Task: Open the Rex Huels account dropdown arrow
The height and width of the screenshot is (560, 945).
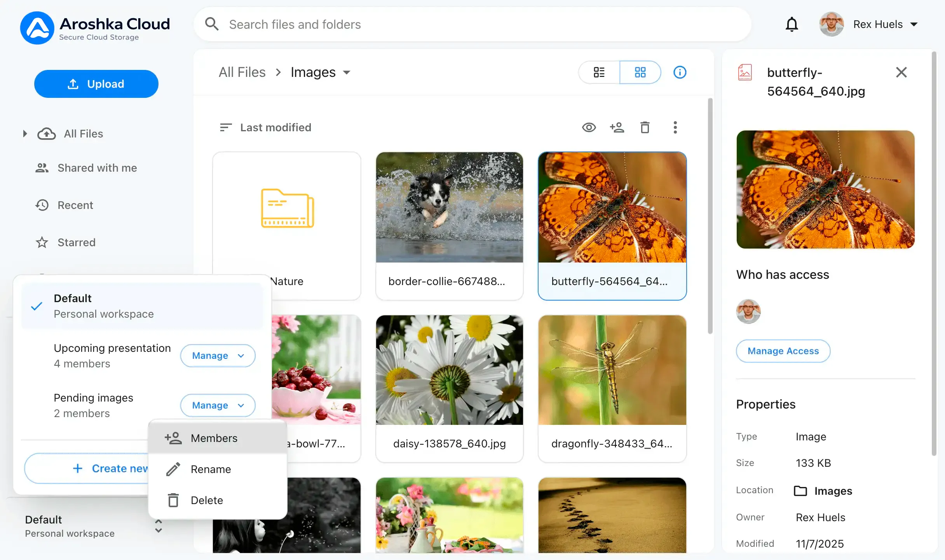Action: pyautogui.click(x=914, y=24)
